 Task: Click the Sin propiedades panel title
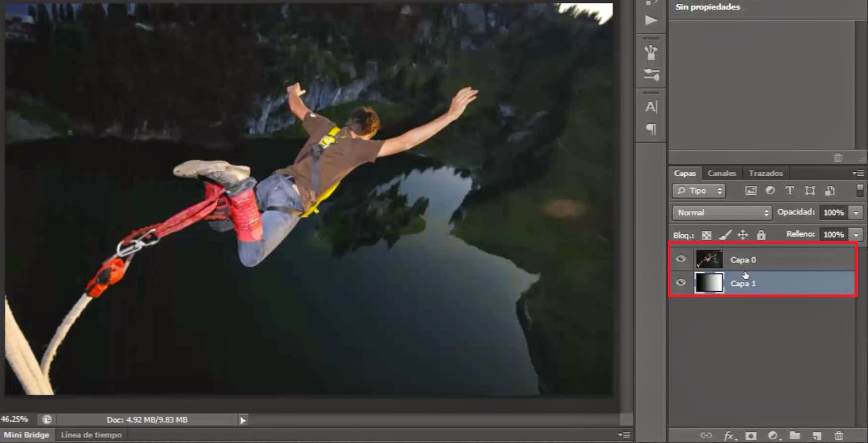pos(707,7)
